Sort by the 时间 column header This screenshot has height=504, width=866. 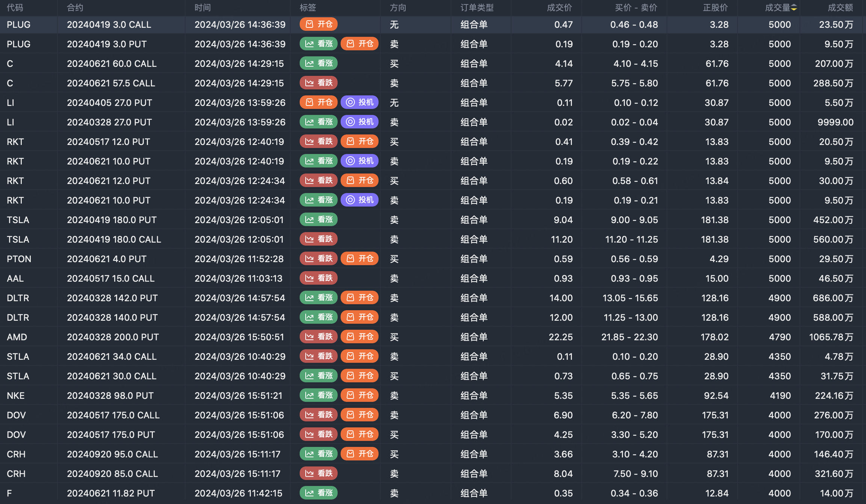(202, 8)
